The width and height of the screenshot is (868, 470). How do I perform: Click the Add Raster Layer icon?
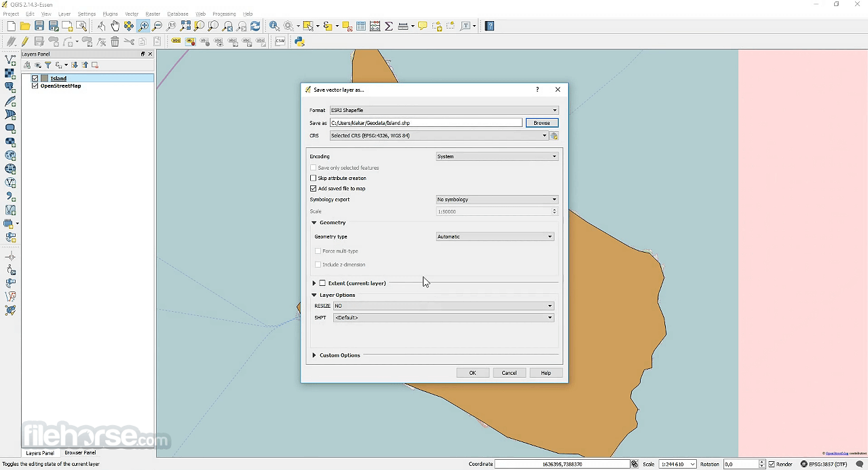(10, 74)
